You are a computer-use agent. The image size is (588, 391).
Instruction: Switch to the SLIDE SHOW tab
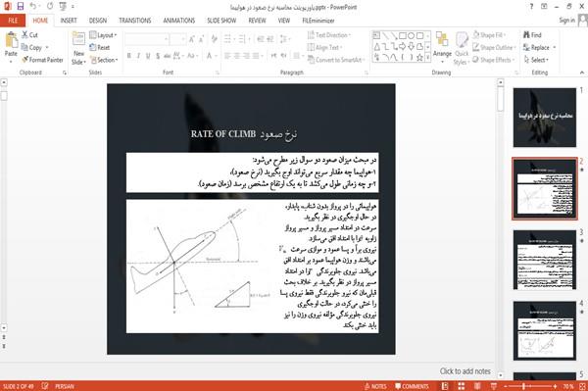click(221, 21)
